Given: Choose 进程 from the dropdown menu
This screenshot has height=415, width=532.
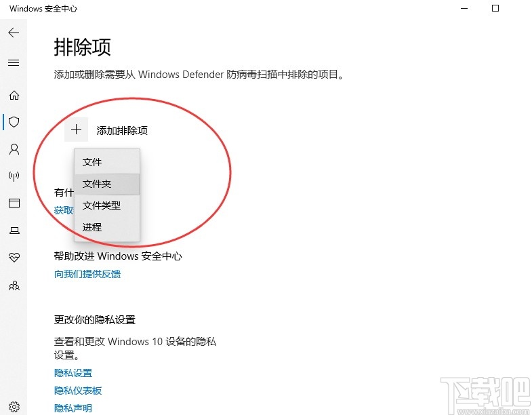Looking at the screenshot, I should click(107, 227).
